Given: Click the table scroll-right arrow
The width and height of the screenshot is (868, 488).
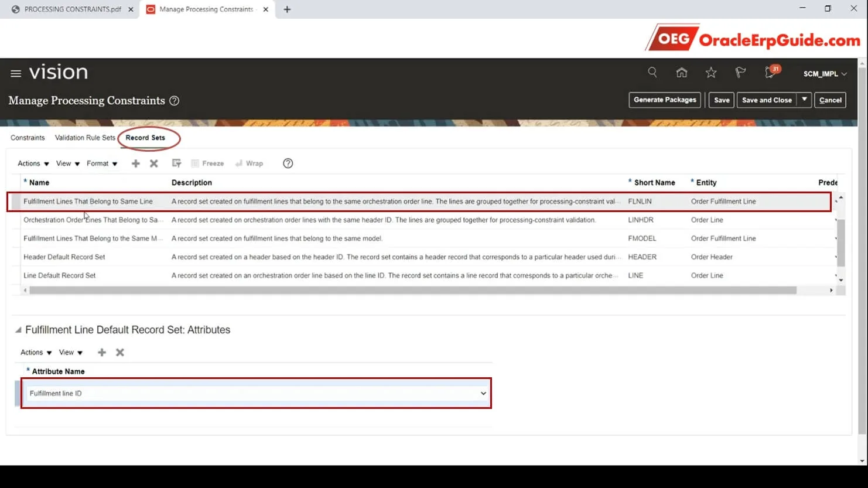Looking at the screenshot, I should coord(831,291).
